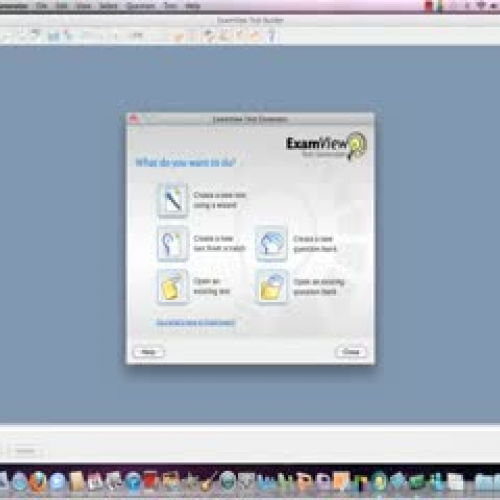Click the open existing question bank icon

pyautogui.click(x=271, y=287)
